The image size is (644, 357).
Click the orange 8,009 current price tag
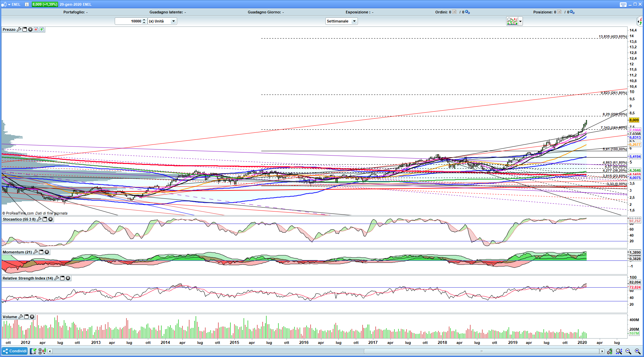(634, 120)
